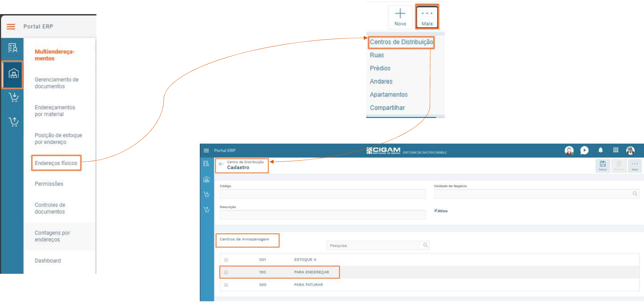This screenshot has height=302, width=644.
Task: Check the box for row 100 PARA ENDEREÇAR
Action: (x=226, y=272)
